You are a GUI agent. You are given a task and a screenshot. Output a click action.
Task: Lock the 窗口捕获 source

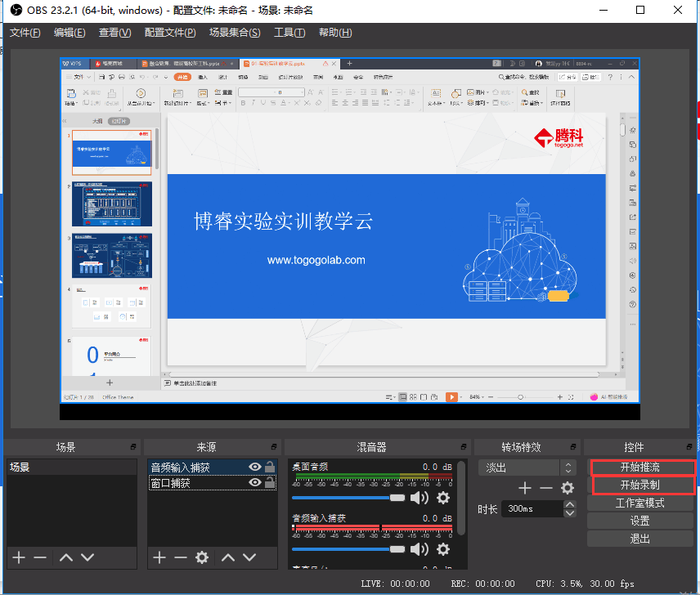pos(270,482)
